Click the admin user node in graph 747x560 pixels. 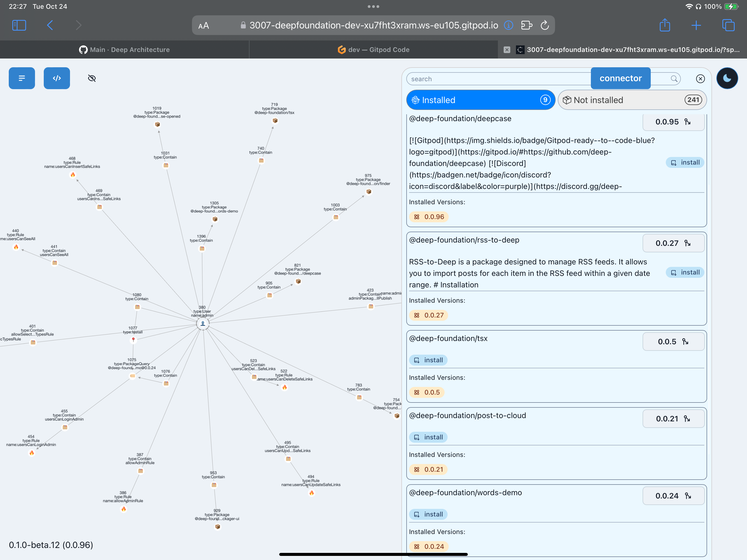pos(203,323)
